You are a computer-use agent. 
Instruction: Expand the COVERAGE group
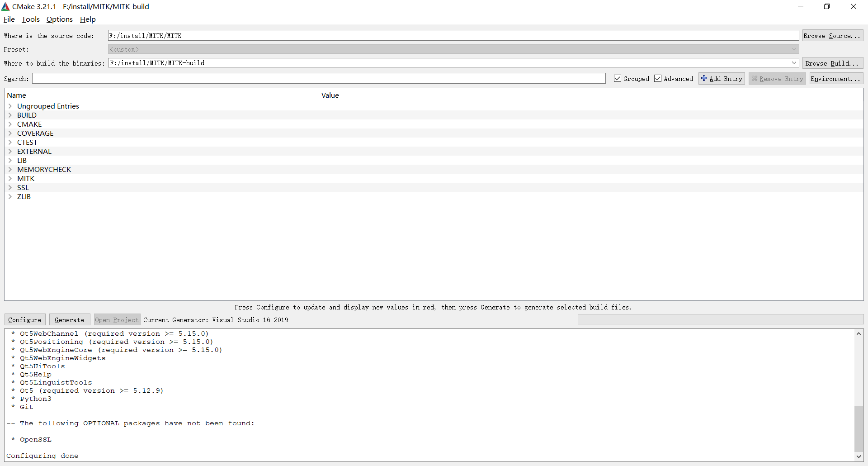[x=10, y=133]
